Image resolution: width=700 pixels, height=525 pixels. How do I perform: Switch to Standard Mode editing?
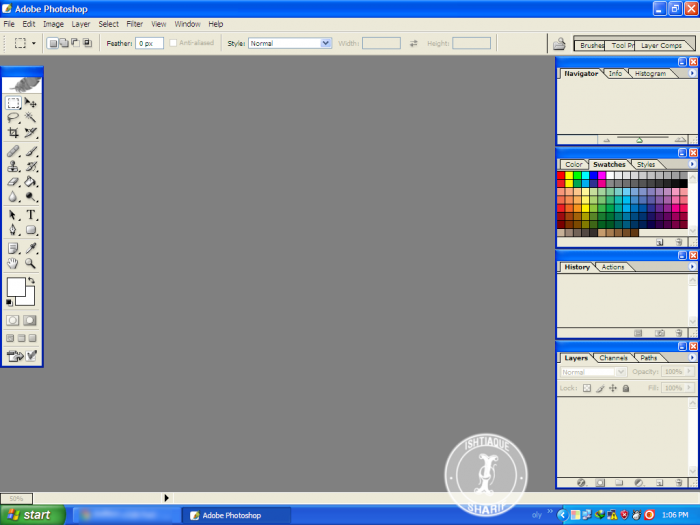13,320
